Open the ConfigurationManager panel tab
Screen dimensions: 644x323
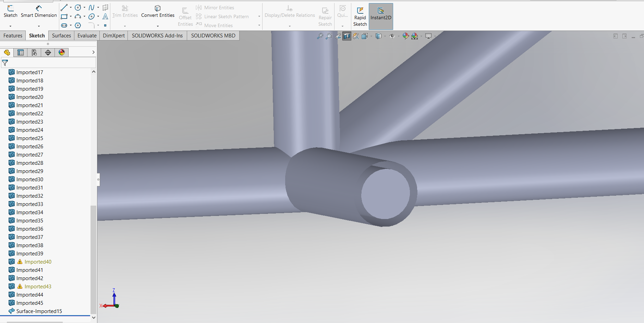tap(34, 52)
